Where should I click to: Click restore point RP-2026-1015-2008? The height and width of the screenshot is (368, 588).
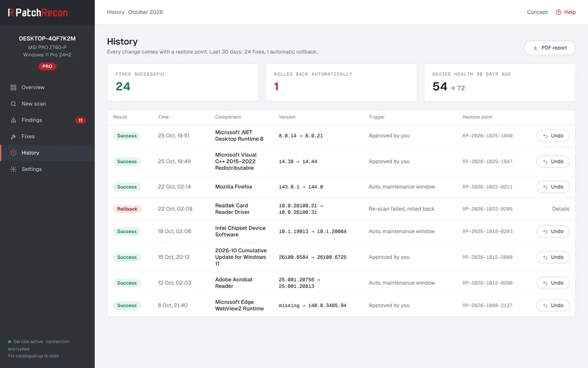click(x=488, y=257)
